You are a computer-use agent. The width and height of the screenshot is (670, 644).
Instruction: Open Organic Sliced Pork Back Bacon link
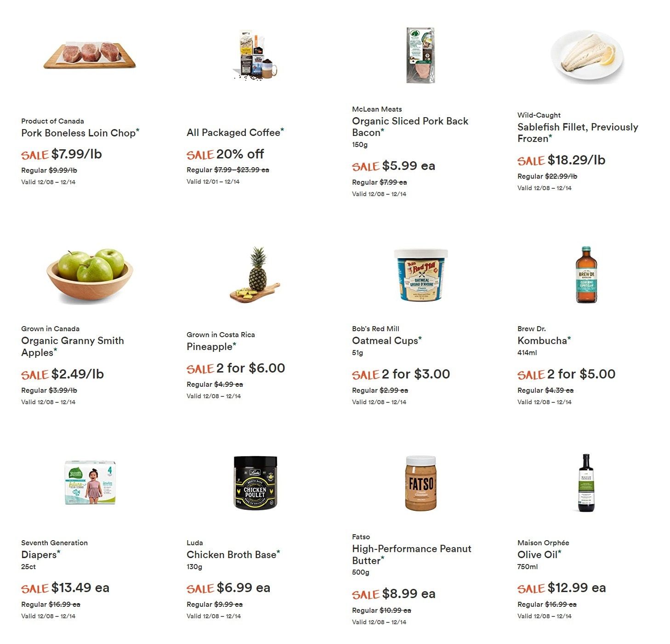click(410, 127)
